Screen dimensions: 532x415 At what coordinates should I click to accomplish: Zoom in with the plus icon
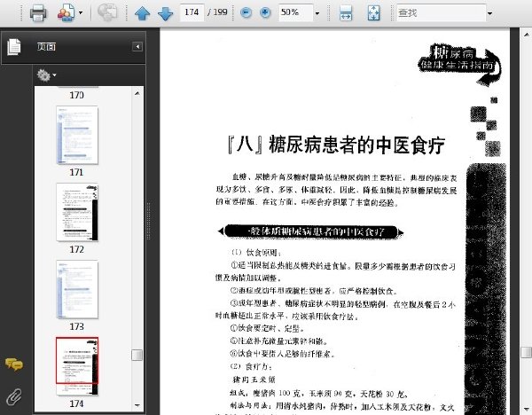pos(265,13)
